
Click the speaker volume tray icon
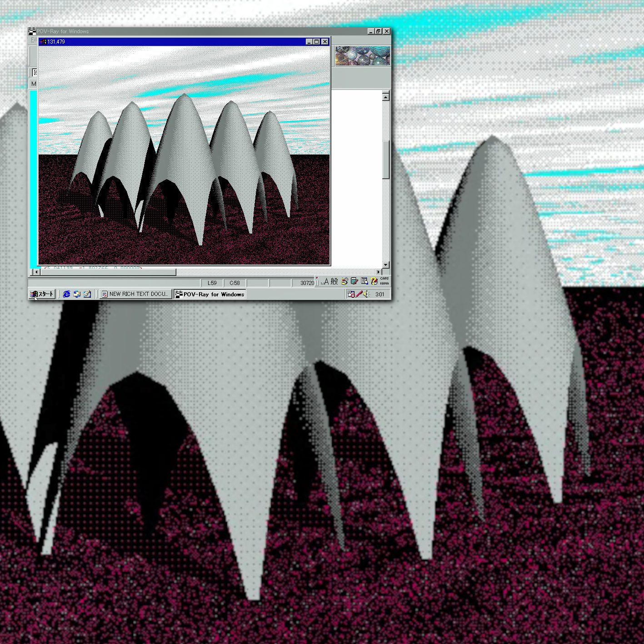(367, 294)
